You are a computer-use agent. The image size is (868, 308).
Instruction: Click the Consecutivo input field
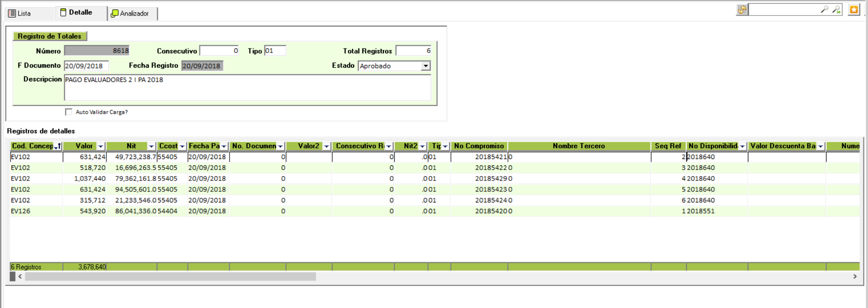point(219,51)
